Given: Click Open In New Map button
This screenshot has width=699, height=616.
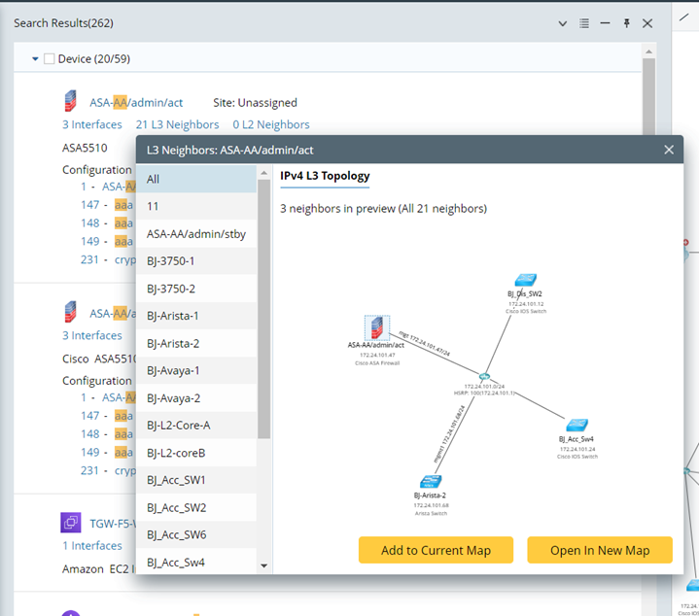Looking at the screenshot, I should tap(600, 550).
